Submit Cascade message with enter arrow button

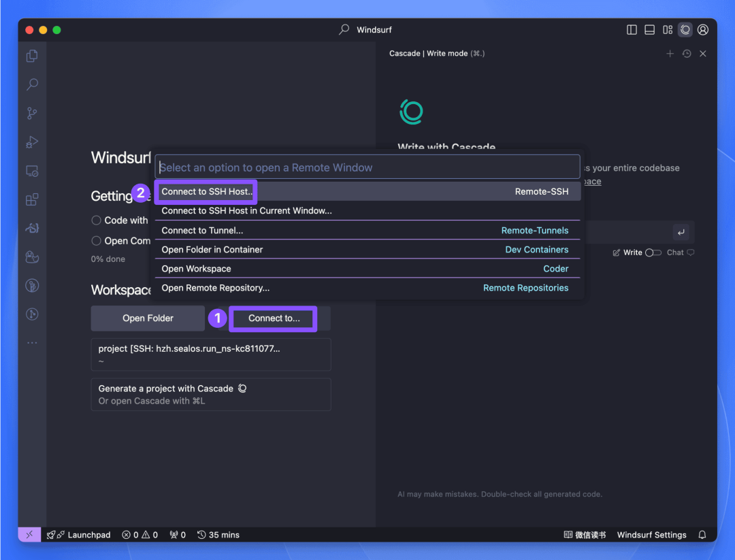click(x=681, y=232)
